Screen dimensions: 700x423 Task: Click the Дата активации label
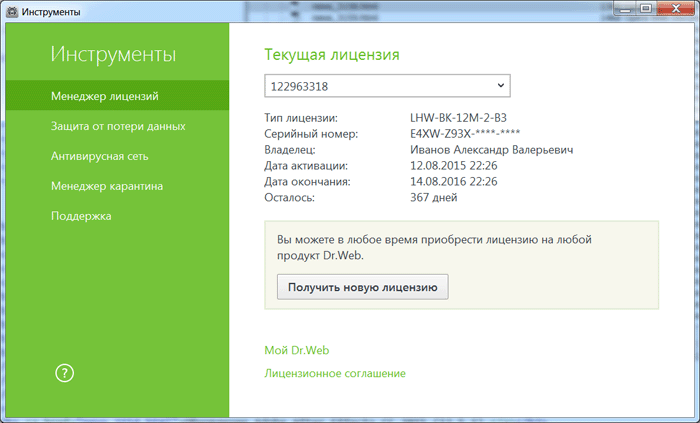pyautogui.click(x=306, y=166)
